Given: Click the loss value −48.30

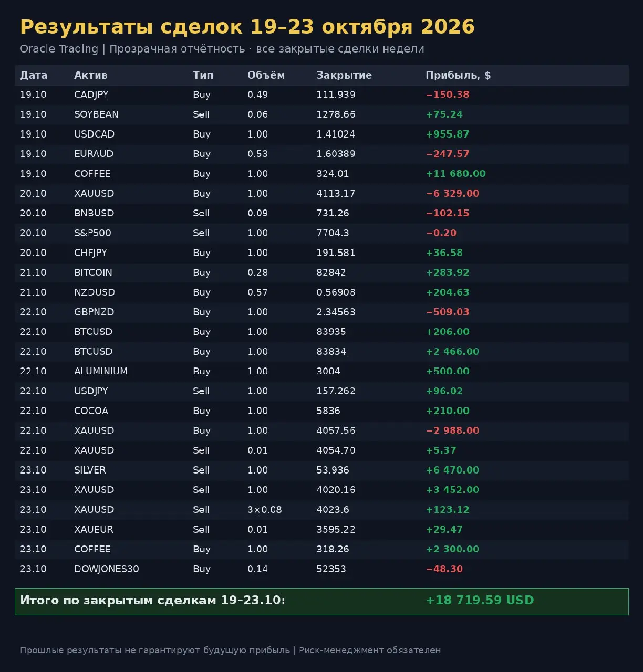Looking at the screenshot, I should coord(444,569).
